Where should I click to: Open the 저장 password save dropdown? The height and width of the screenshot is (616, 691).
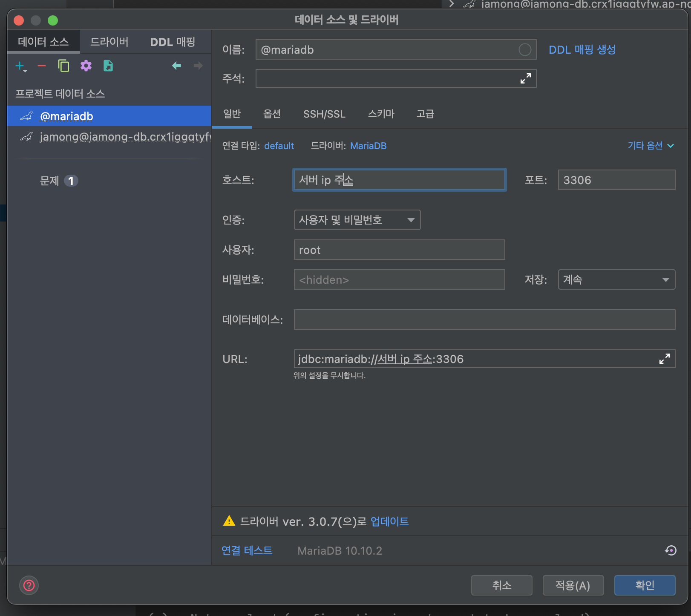coord(616,279)
